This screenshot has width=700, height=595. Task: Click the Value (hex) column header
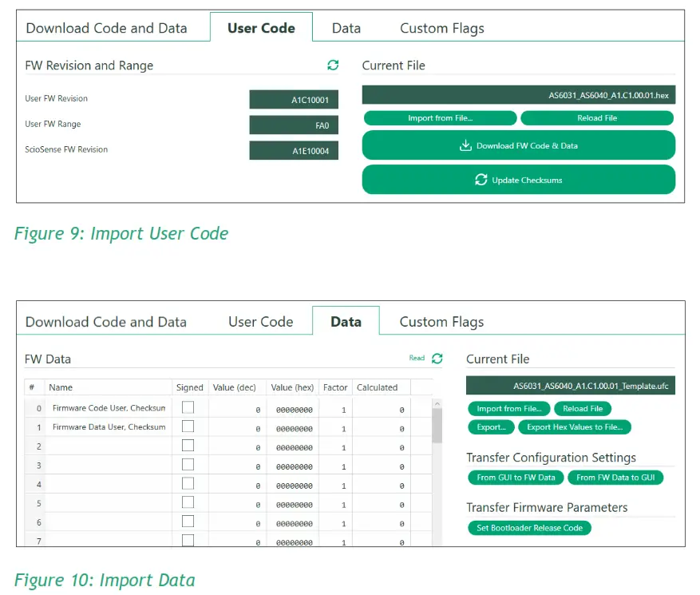(x=292, y=387)
